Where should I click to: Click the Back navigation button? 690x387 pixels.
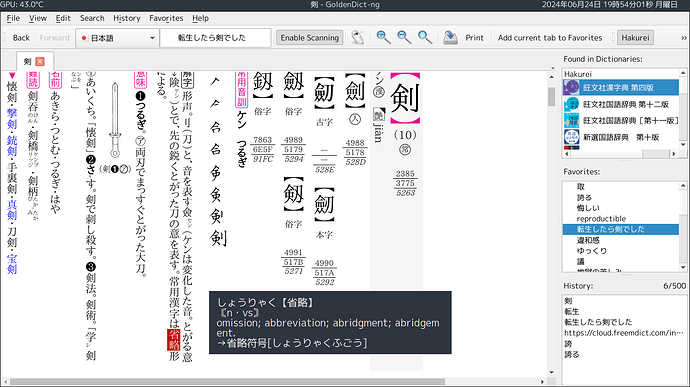click(21, 38)
